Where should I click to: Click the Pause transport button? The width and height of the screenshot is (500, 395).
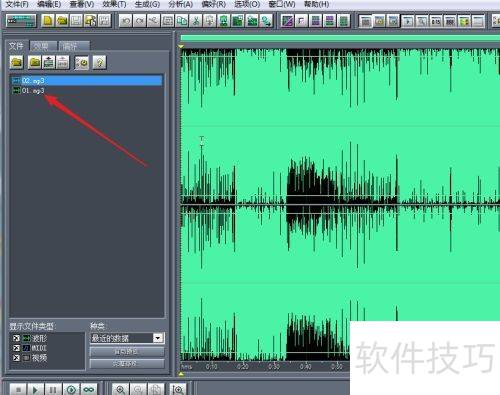pyautogui.click(x=53, y=389)
